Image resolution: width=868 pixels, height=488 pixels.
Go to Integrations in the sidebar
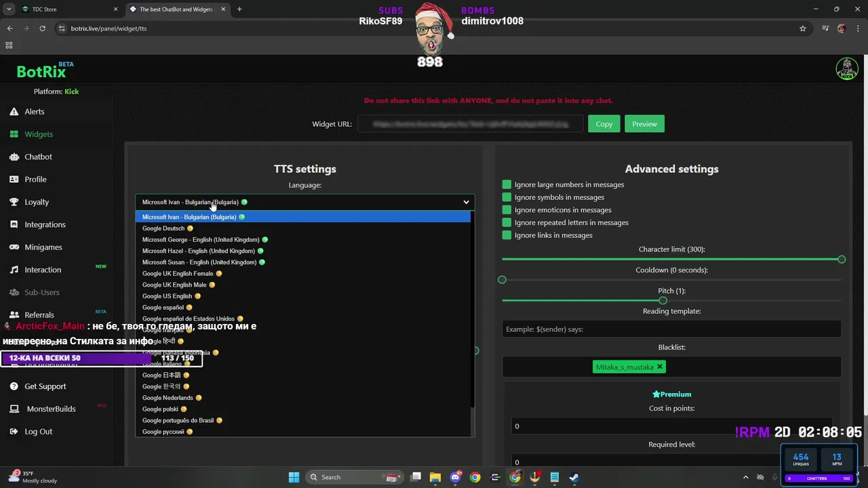45,224
